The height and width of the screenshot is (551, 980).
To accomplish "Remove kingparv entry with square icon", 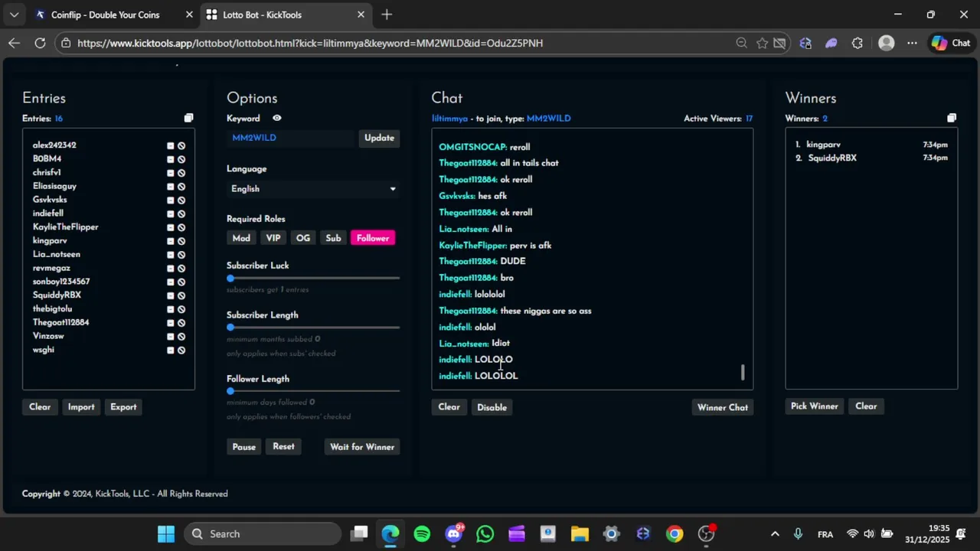I will [171, 241].
